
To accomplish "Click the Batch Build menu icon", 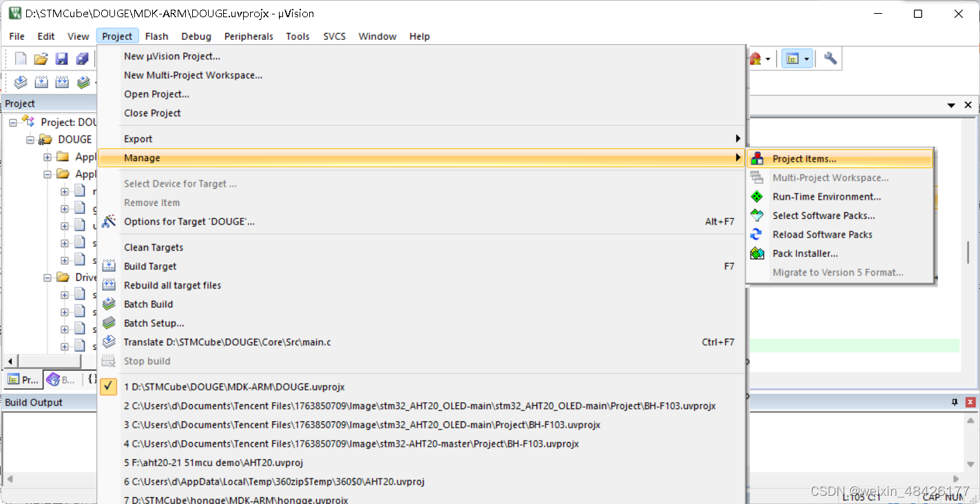I will pyautogui.click(x=109, y=304).
